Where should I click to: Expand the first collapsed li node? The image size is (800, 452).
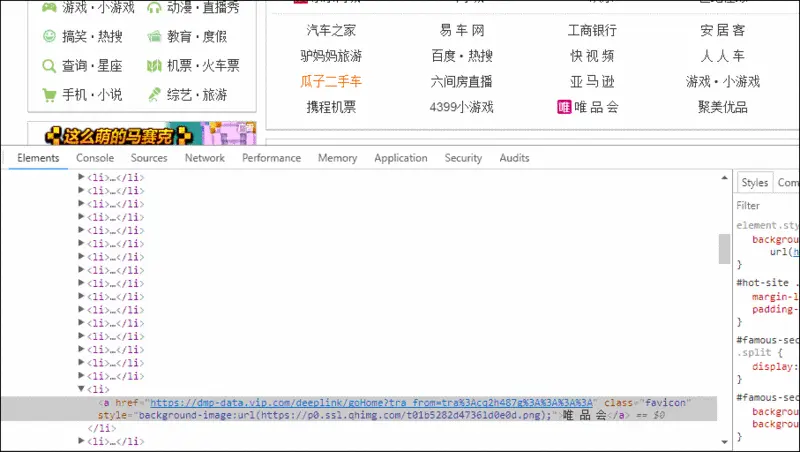pyautogui.click(x=81, y=177)
